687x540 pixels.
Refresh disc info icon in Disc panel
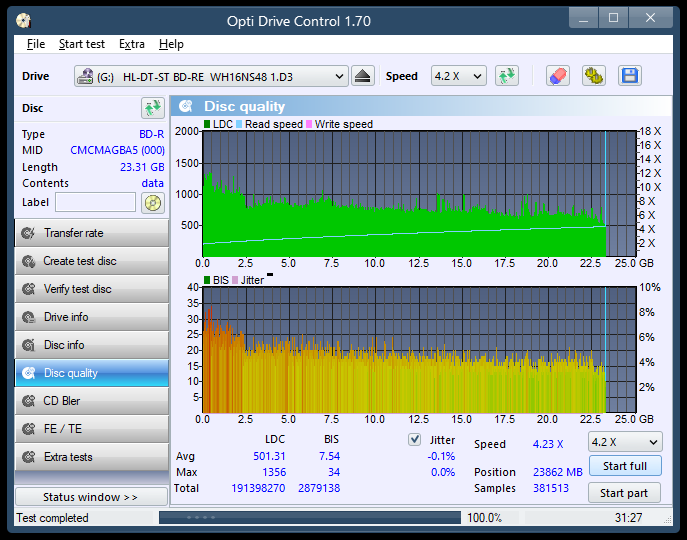pyautogui.click(x=152, y=108)
